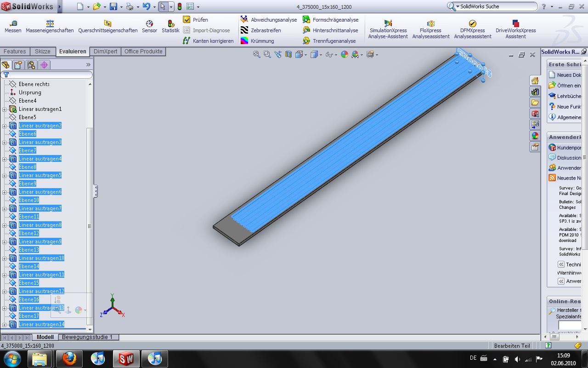588x368 pixels.
Task: Open the DimXpert tab
Action: (x=105, y=52)
